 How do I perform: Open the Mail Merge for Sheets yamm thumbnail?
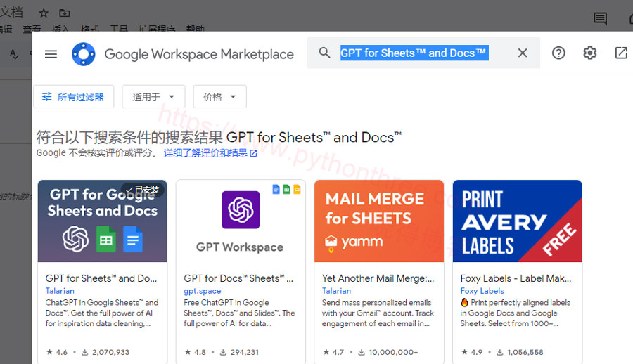point(379,221)
